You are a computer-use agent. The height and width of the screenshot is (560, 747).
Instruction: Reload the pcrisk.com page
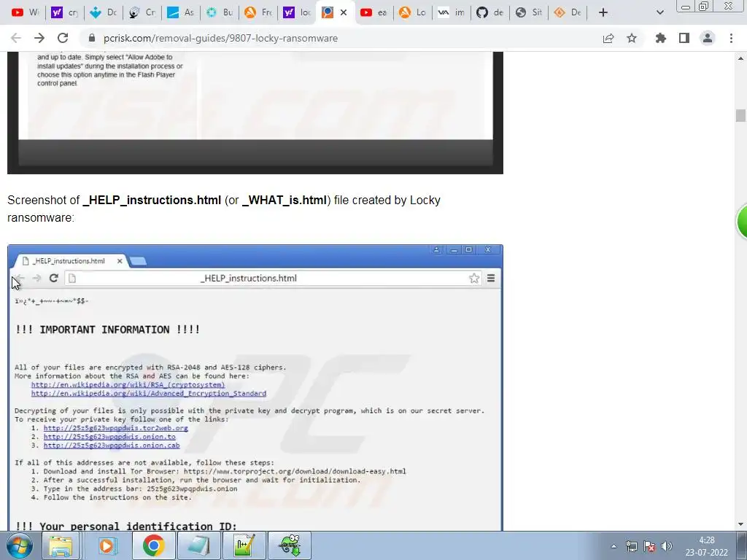[x=63, y=38]
